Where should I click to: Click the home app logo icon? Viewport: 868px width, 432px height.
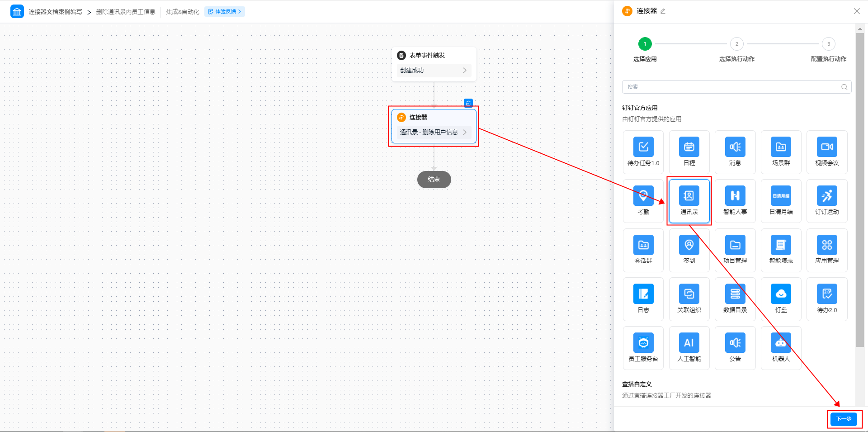[x=17, y=11]
